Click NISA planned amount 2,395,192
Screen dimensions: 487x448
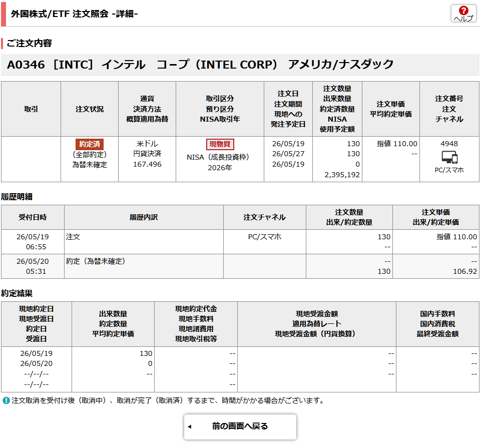point(342,175)
